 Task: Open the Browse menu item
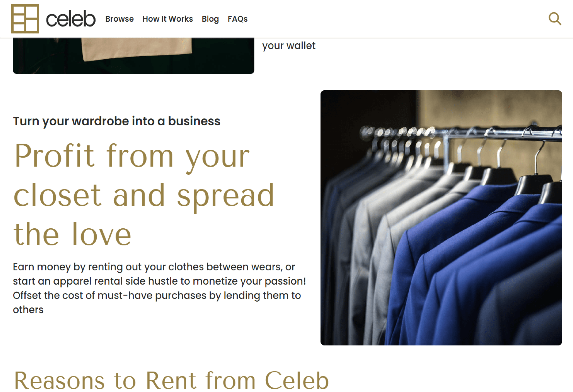click(119, 19)
